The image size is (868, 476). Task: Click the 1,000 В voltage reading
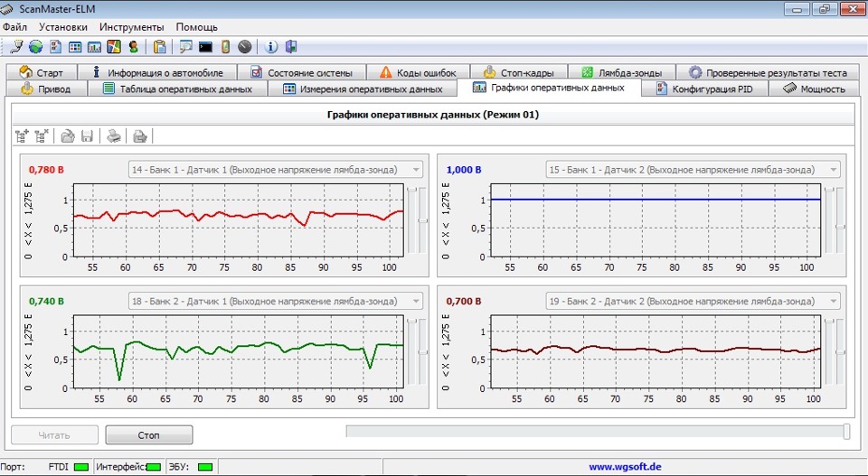(x=464, y=170)
